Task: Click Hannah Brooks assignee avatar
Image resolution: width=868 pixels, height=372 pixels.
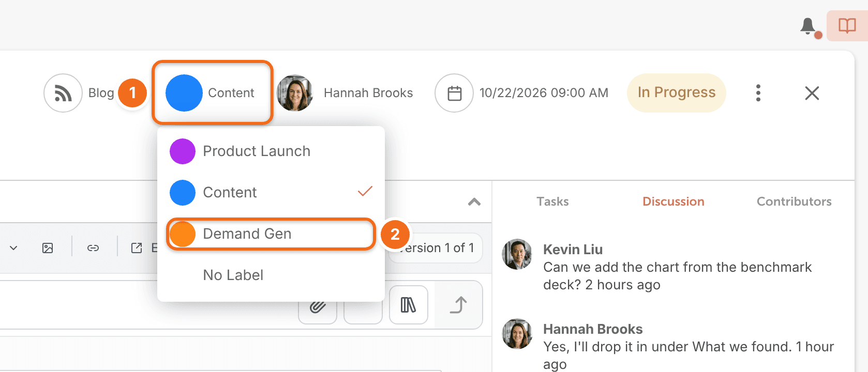Action: coord(295,93)
